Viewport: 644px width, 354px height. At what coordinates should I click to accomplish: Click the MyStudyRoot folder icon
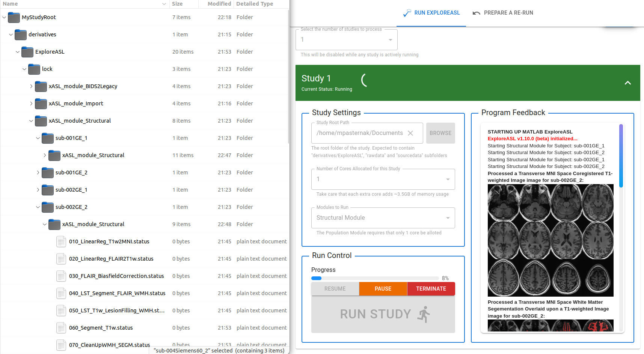click(14, 17)
